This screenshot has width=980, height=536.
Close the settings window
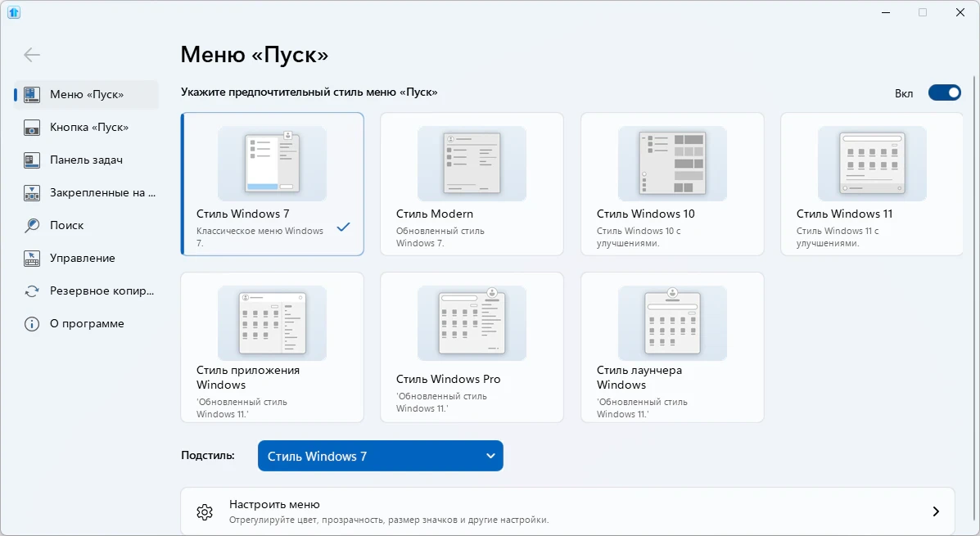tap(960, 12)
